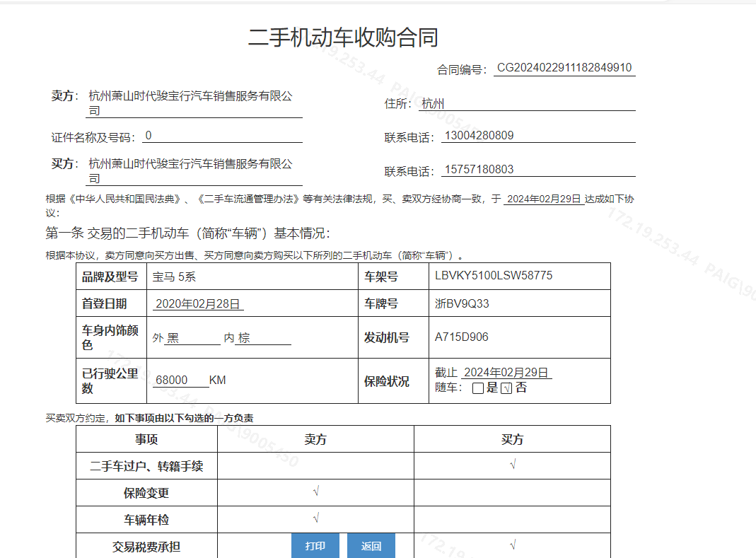Click the 卖方 checkmark for 车辆年检

click(316, 518)
